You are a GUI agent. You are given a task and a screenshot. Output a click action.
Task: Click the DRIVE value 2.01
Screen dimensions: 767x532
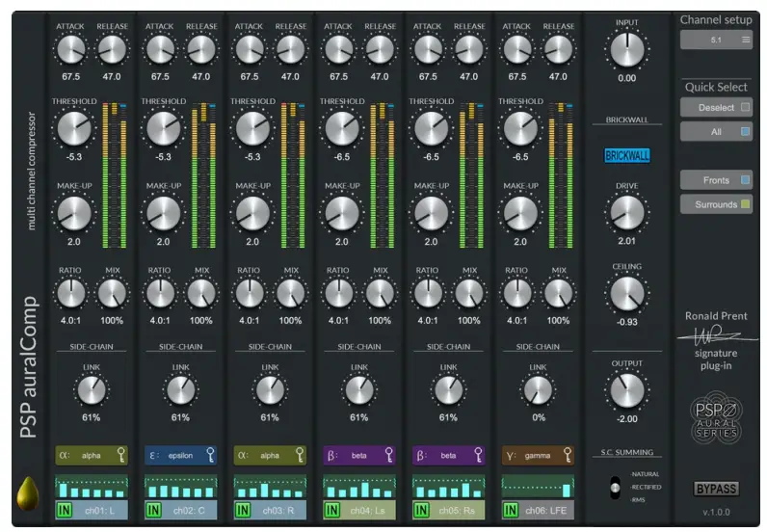627,241
